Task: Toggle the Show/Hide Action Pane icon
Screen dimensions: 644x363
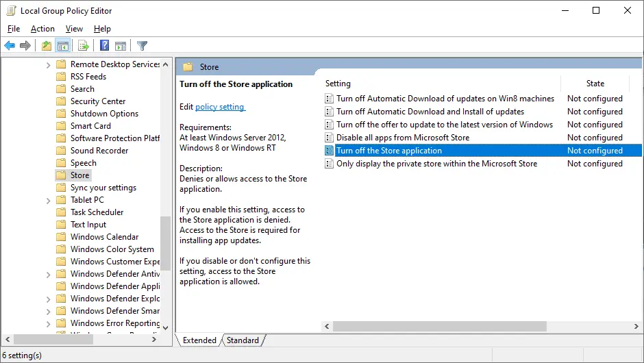Action: (x=121, y=46)
